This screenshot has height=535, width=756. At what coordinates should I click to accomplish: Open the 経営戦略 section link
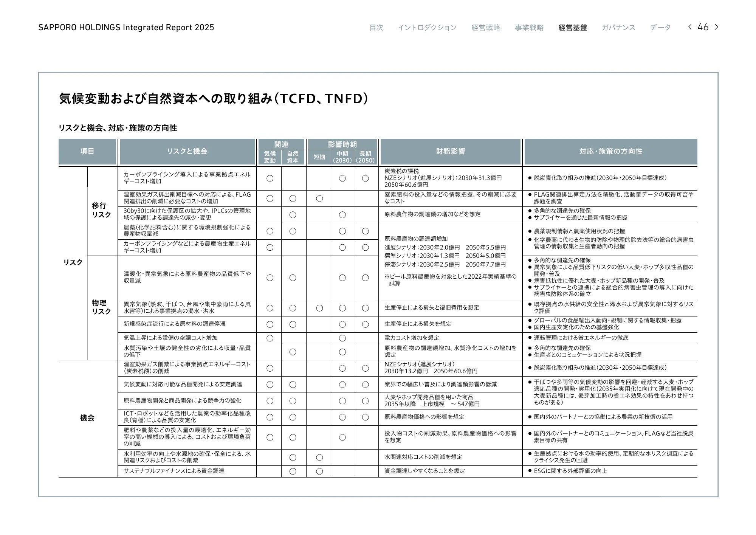(x=486, y=28)
